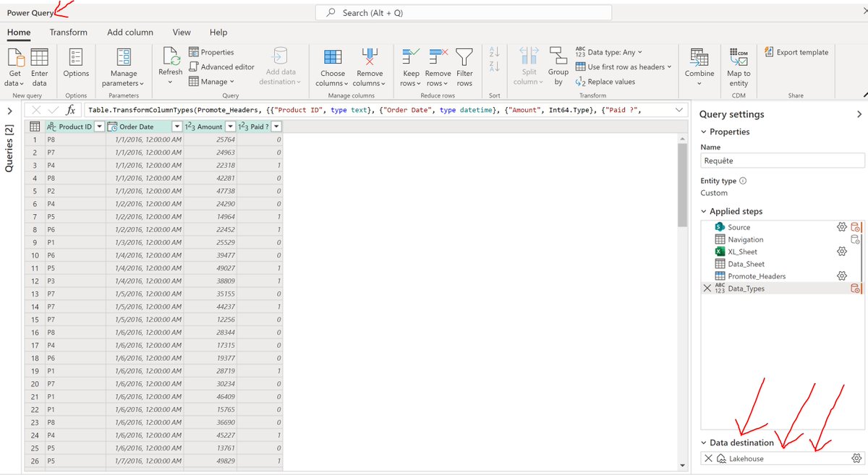Launch the Advanced editor

[x=221, y=67]
